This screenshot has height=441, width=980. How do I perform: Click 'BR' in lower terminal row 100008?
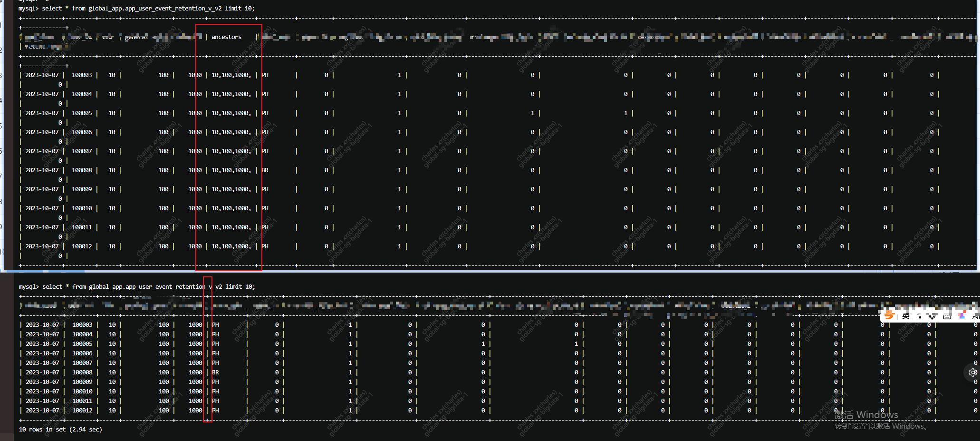point(216,372)
